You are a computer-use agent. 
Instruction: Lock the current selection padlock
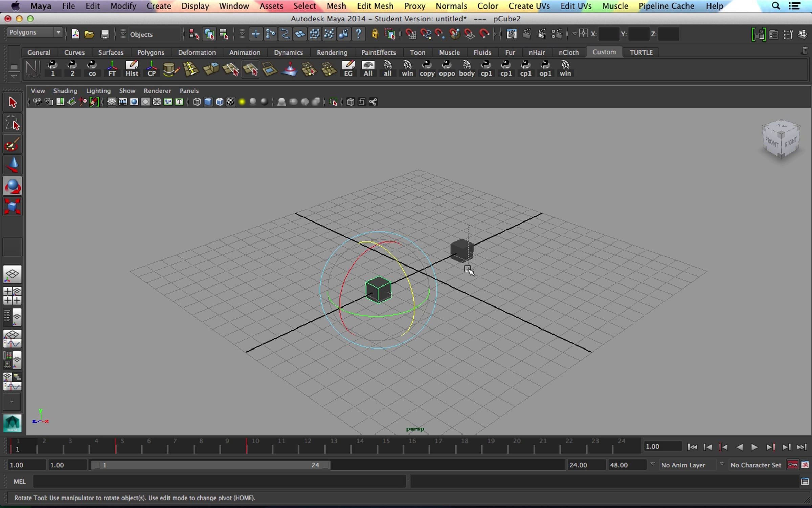[x=375, y=34]
